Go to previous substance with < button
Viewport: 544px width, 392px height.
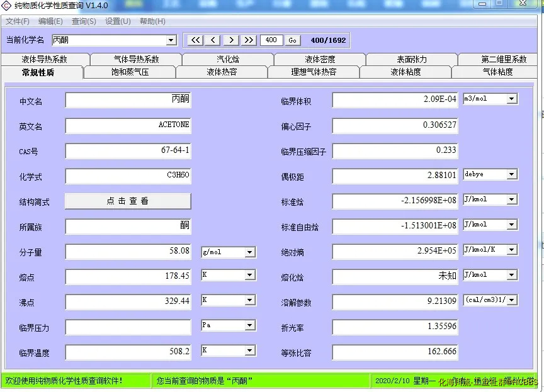tap(213, 40)
